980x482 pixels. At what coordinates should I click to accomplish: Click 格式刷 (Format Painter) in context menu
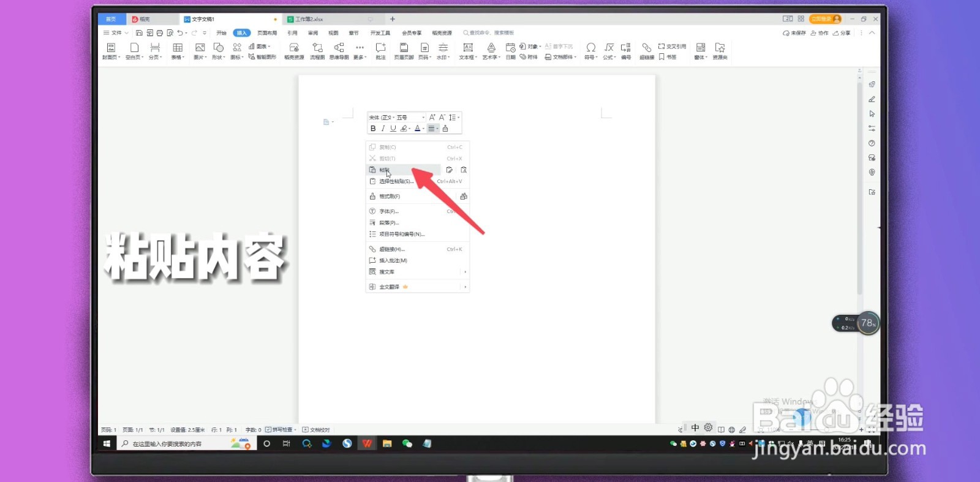[410, 197]
